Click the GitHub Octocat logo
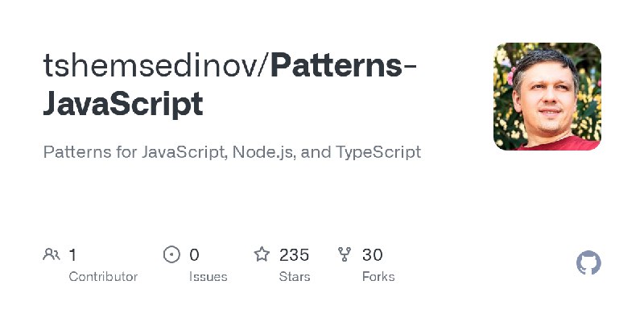 (588, 263)
